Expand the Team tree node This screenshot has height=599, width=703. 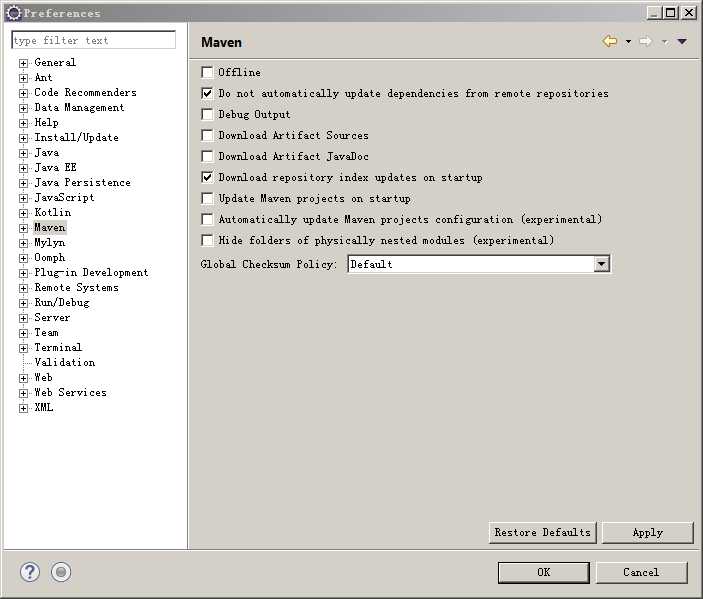[23, 333]
